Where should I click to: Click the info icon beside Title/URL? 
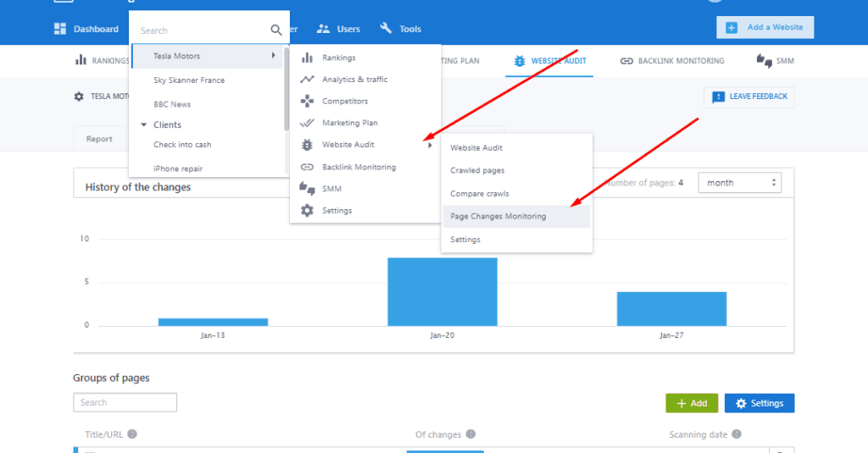click(132, 434)
